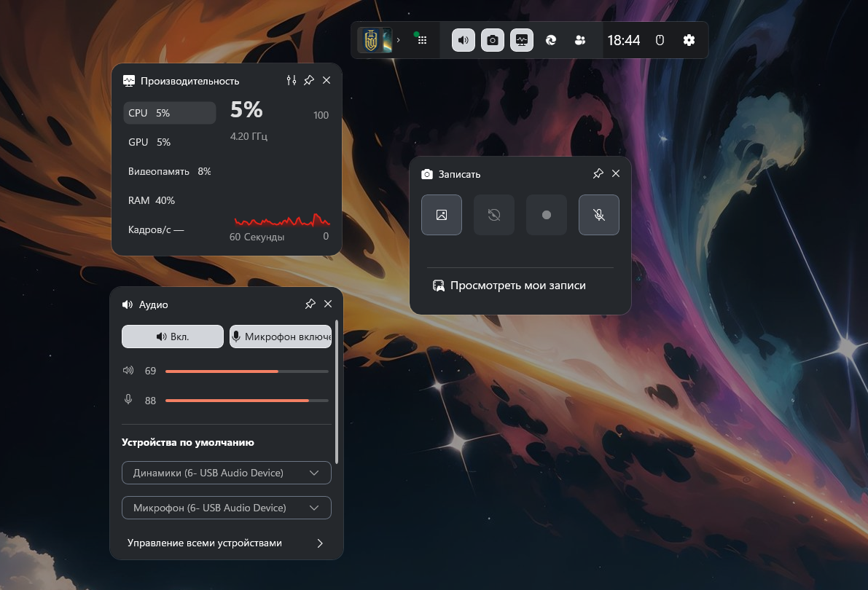Close the Аудио widget
The height and width of the screenshot is (590, 868).
[x=328, y=304]
